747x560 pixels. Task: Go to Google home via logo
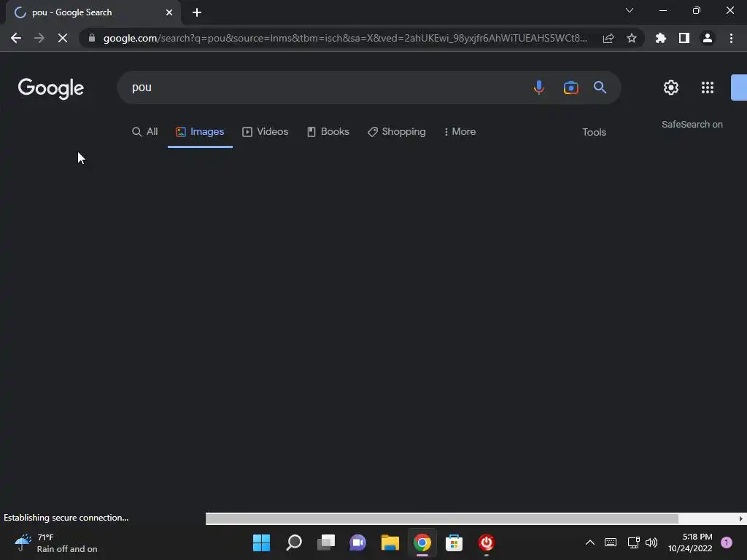tap(51, 88)
